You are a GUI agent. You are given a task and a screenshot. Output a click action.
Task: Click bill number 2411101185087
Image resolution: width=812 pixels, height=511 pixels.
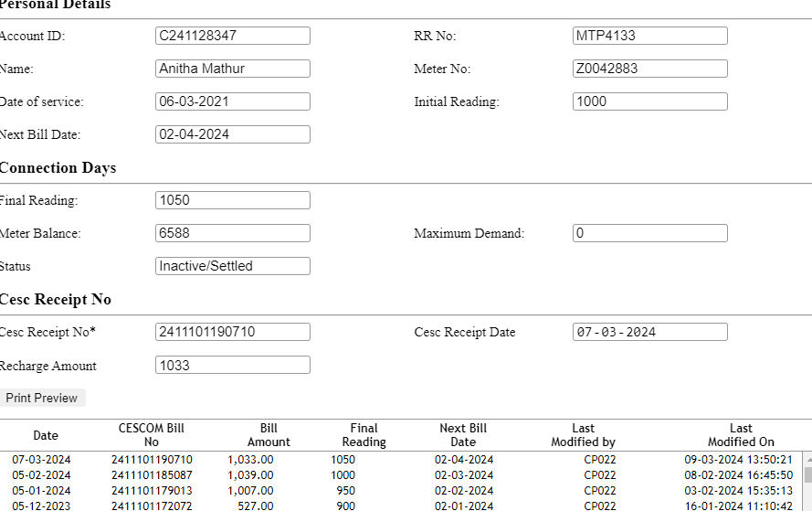[x=152, y=475]
